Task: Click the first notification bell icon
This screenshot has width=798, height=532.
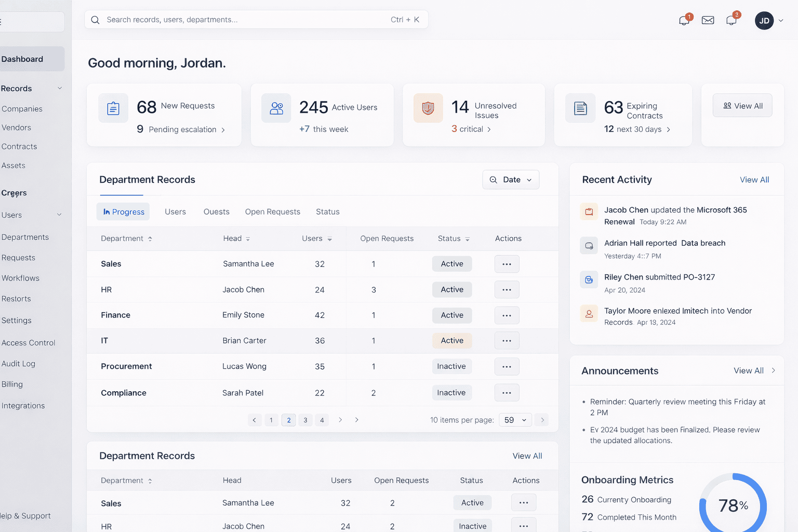Action: pyautogui.click(x=684, y=20)
